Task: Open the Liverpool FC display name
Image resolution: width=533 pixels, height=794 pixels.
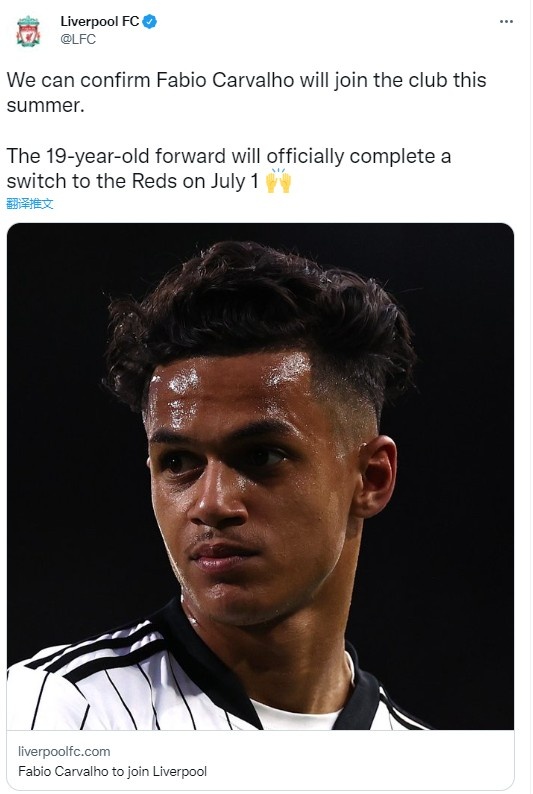Action: [100, 22]
